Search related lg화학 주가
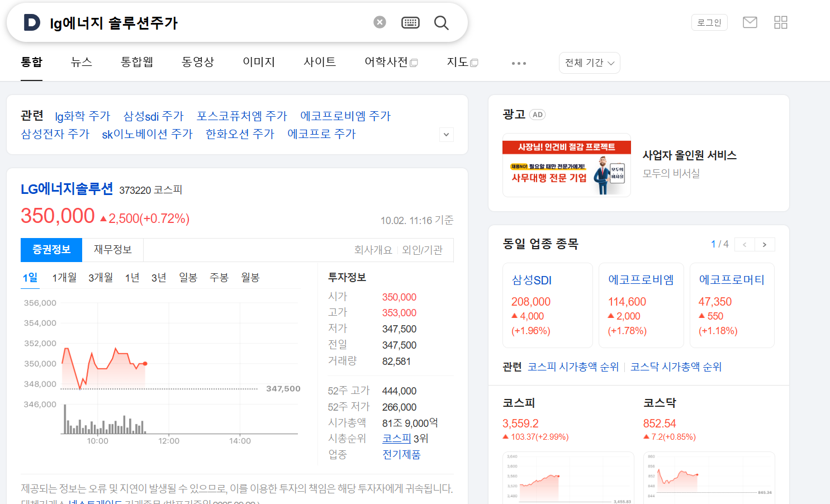The height and width of the screenshot is (504, 830). tap(83, 116)
